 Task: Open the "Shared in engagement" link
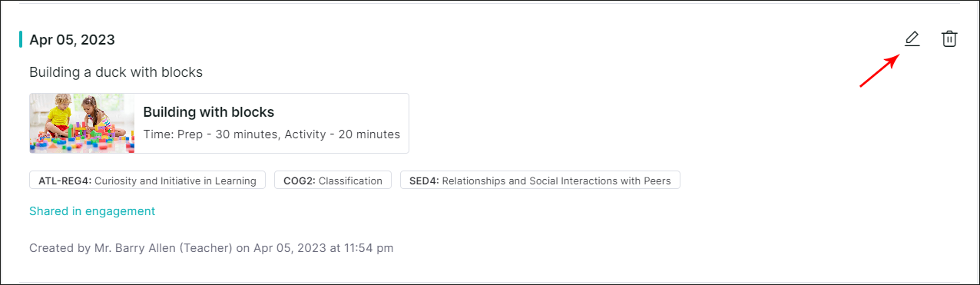pos(92,211)
